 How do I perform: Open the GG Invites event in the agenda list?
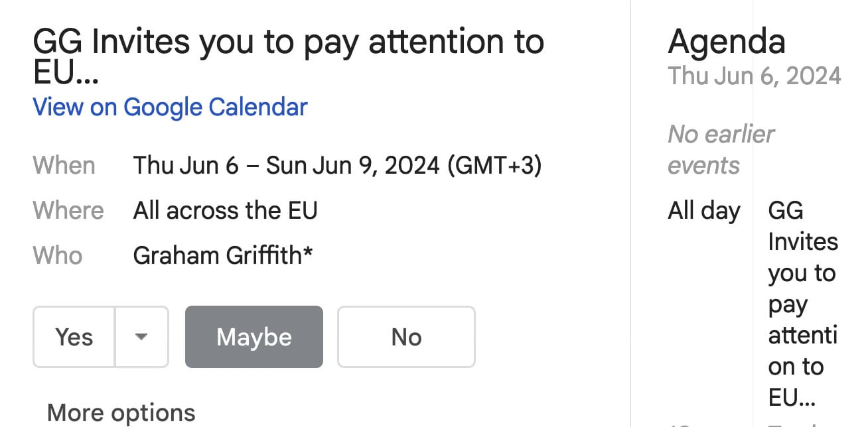(802, 304)
